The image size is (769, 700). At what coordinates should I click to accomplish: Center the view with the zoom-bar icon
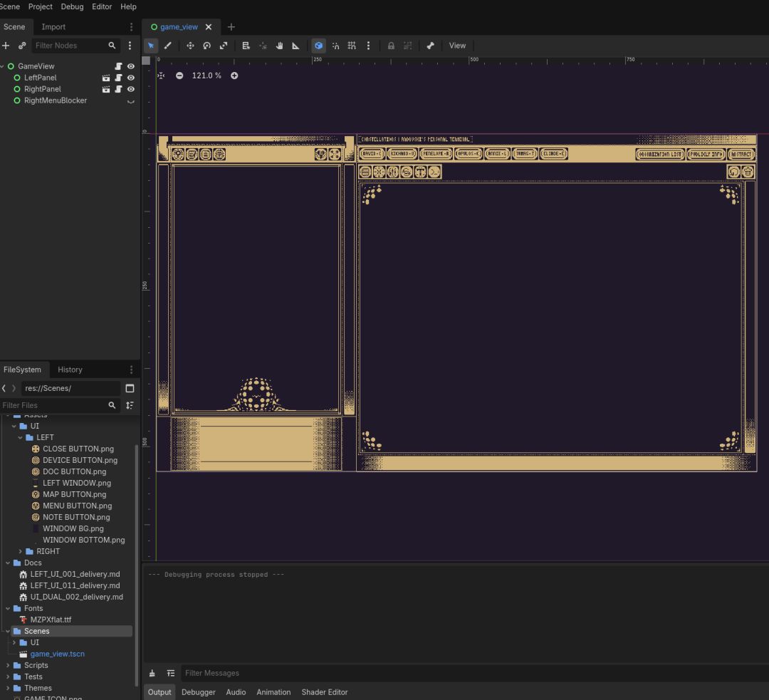(x=162, y=75)
